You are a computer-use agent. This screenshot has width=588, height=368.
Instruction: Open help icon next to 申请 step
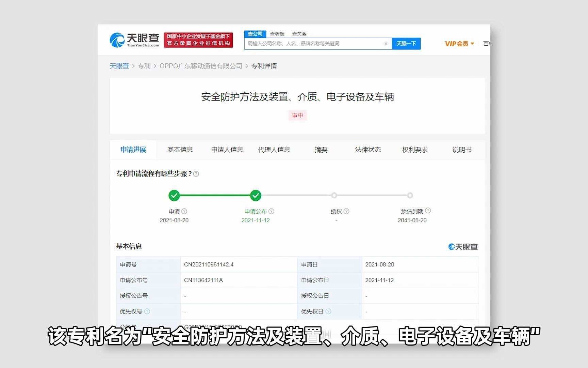(x=184, y=211)
